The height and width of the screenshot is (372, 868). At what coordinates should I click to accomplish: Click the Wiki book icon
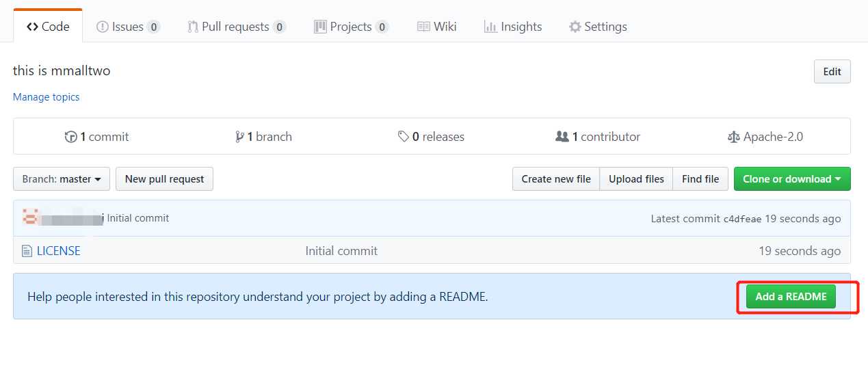(423, 27)
